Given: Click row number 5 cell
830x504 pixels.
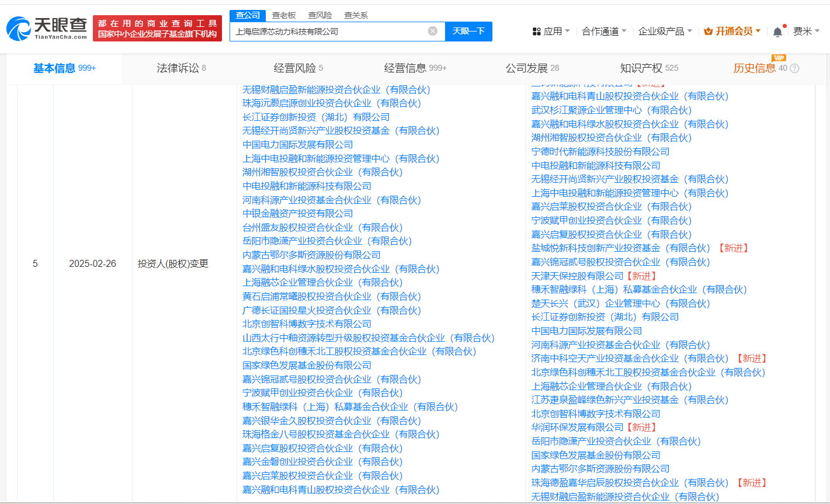Looking at the screenshot, I should click(x=35, y=264).
